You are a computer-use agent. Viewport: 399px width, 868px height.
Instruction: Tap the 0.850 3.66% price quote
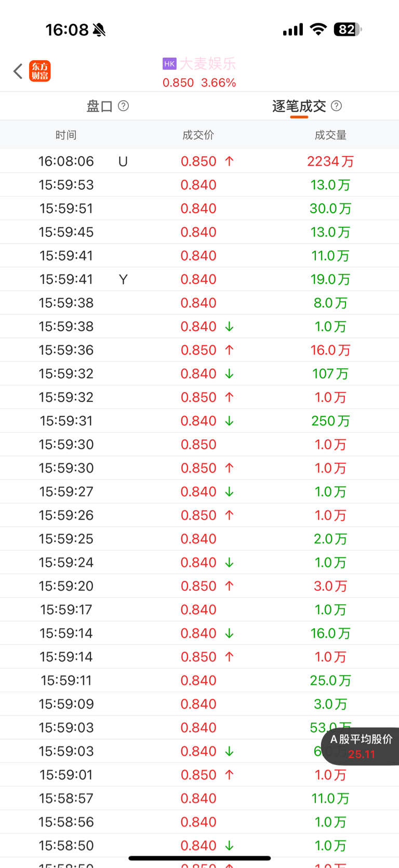pyautogui.click(x=199, y=83)
